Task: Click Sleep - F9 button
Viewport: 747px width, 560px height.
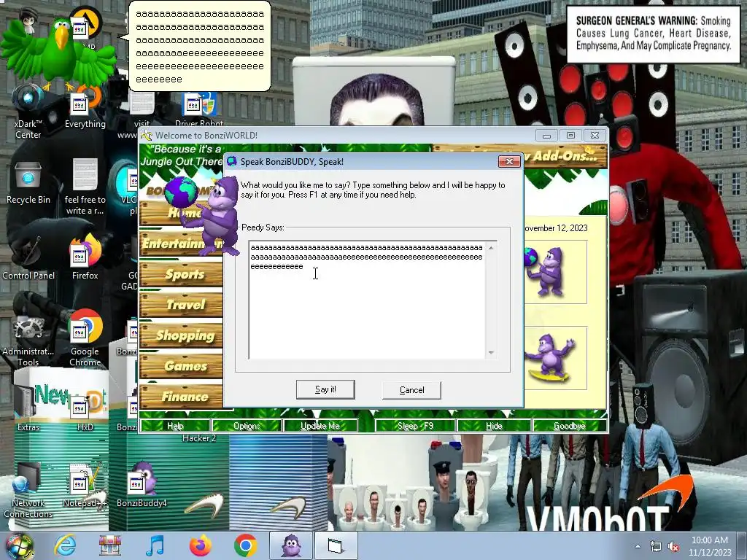Action: 415,425
